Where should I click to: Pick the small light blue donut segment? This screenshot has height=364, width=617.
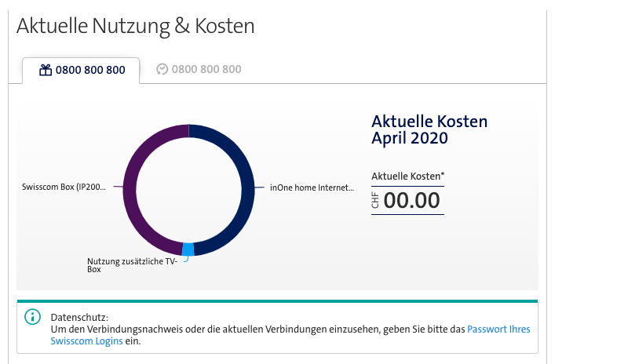(x=188, y=249)
